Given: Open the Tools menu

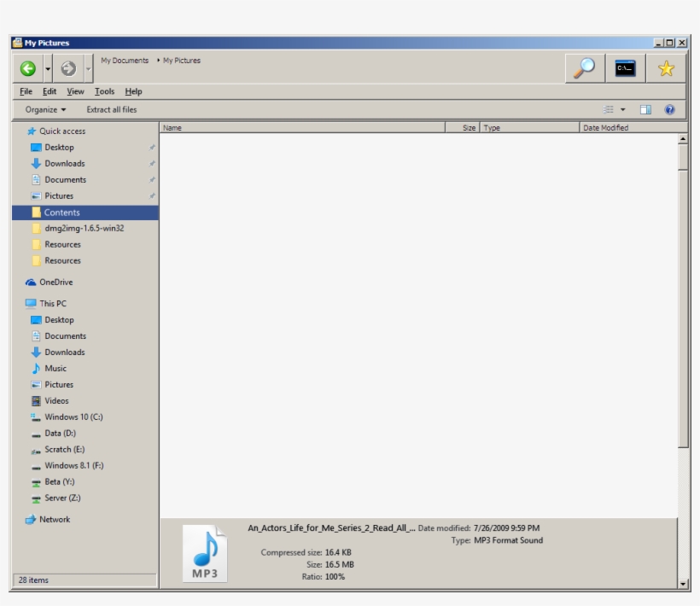Looking at the screenshot, I should (x=104, y=91).
